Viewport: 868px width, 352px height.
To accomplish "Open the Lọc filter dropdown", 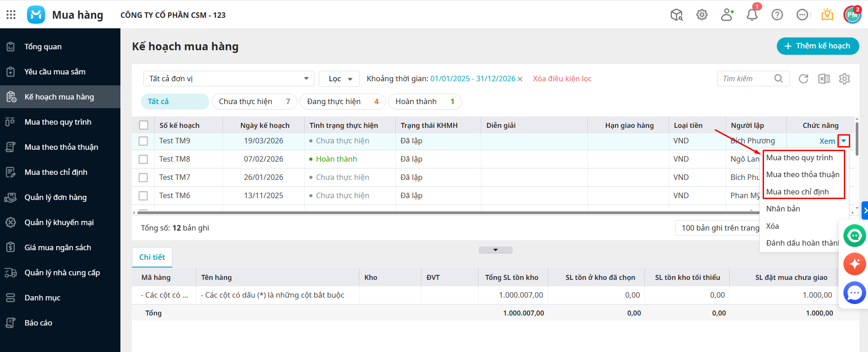I will [x=339, y=79].
